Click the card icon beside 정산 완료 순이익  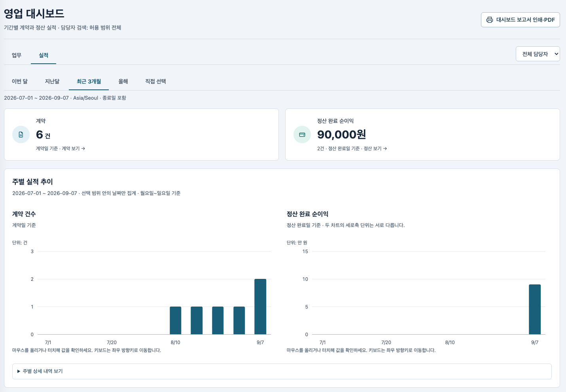[x=302, y=134]
